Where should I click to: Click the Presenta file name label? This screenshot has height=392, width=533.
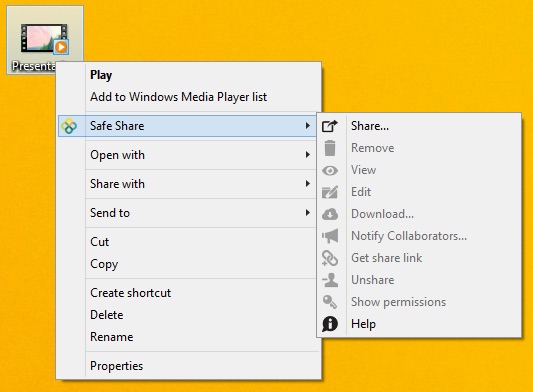[x=34, y=66]
